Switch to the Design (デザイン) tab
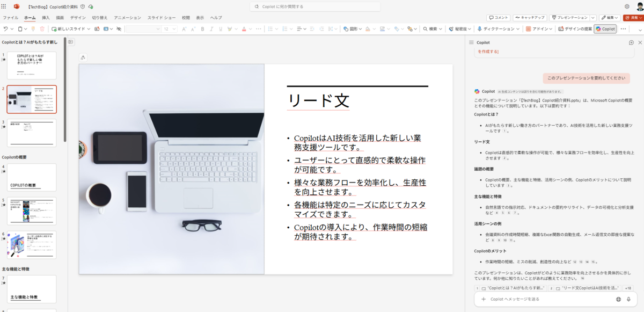Screen dimensions: 644x312 click(78, 18)
